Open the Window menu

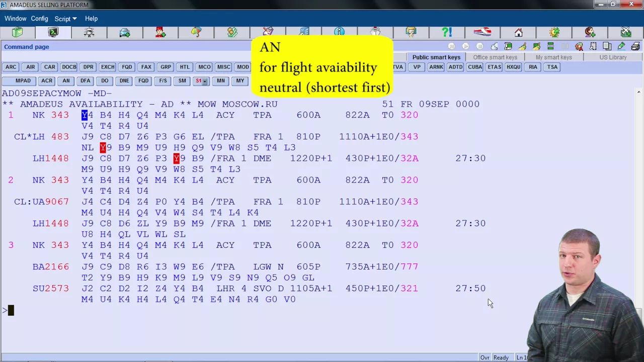pyautogui.click(x=16, y=19)
